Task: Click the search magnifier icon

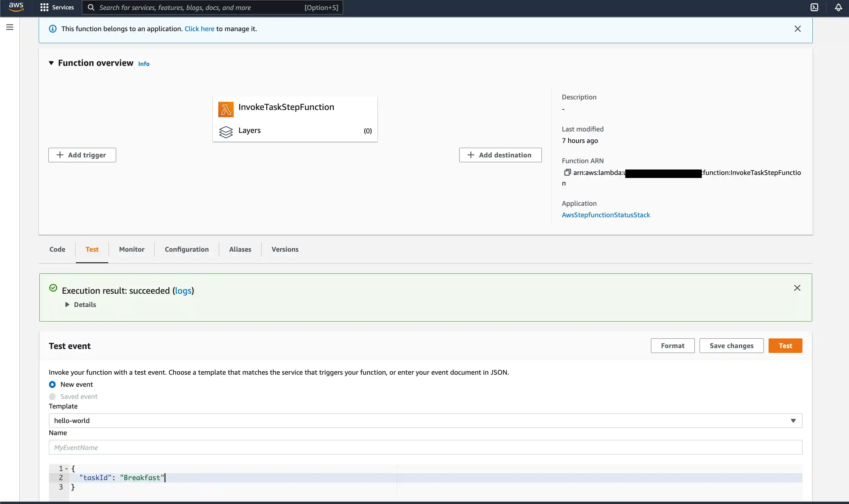Action: coord(90,7)
